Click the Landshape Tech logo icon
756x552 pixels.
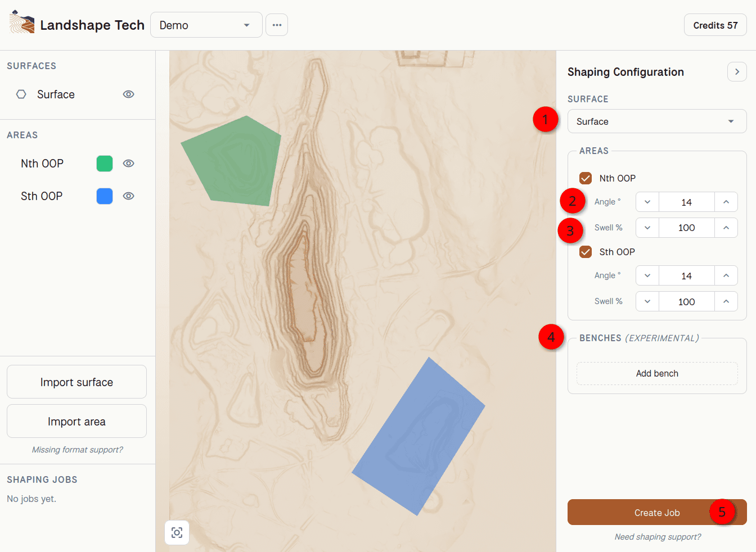(22, 22)
